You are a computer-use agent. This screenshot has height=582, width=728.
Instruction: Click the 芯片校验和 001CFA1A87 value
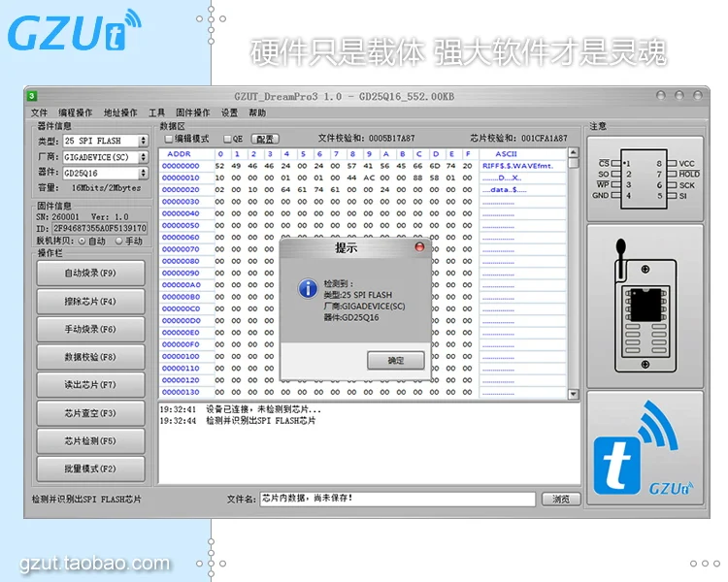tap(545, 139)
